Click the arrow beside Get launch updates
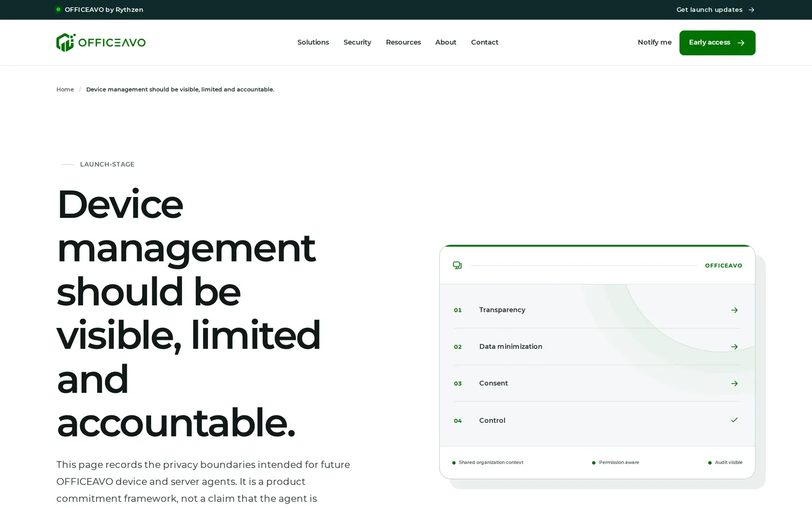This screenshot has height=508, width=812. 751,10
